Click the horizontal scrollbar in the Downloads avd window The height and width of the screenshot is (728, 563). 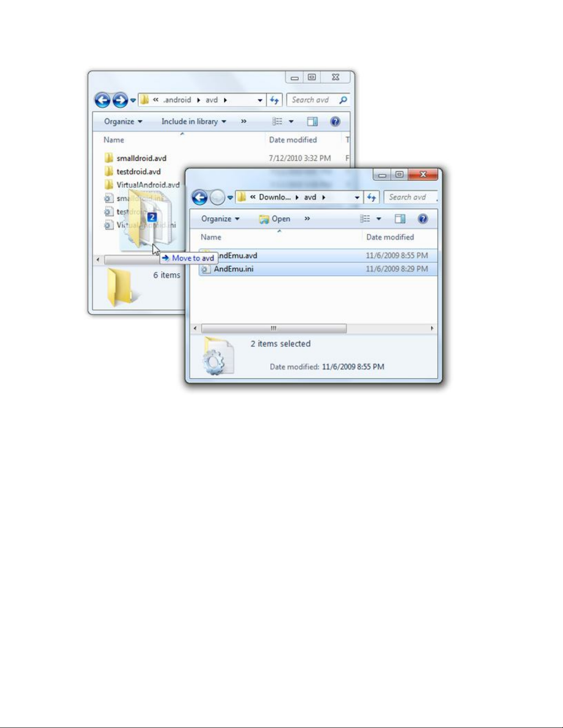pyautogui.click(x=274, y=328)
